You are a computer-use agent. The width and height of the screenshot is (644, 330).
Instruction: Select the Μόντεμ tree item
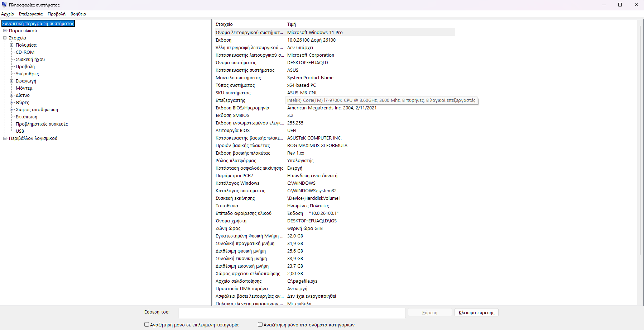click(24, 88)
